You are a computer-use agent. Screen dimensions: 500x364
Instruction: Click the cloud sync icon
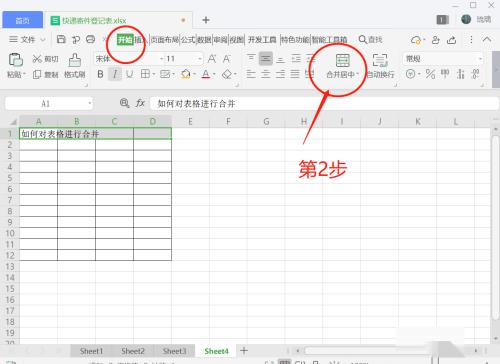tap(416, 40)
